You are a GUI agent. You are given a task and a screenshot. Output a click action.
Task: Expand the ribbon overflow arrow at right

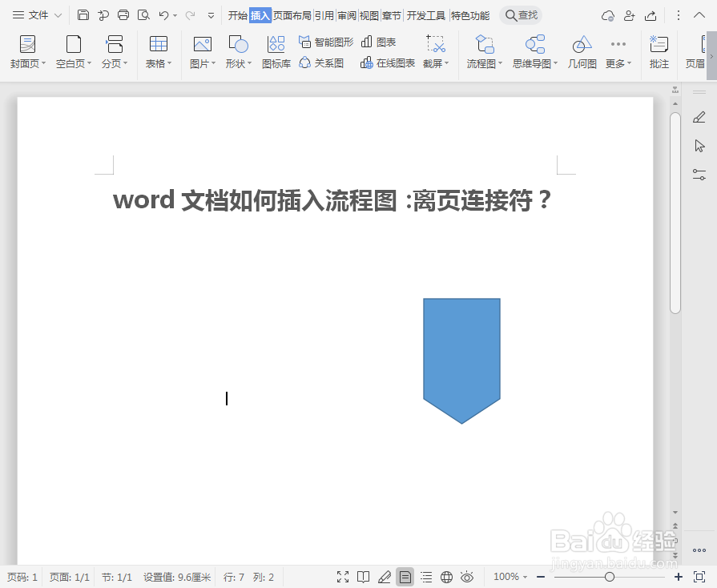click(711, 56)
